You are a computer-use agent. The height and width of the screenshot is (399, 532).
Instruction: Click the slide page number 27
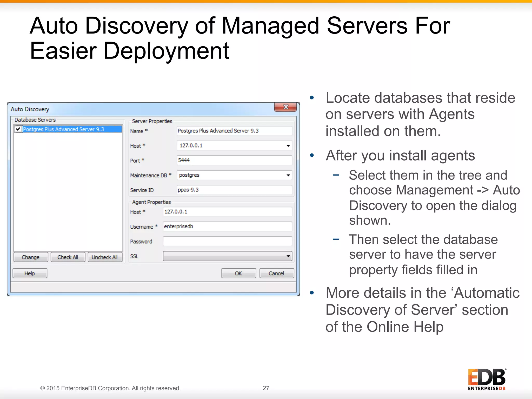pyautogui.click(x=266, y=388)
